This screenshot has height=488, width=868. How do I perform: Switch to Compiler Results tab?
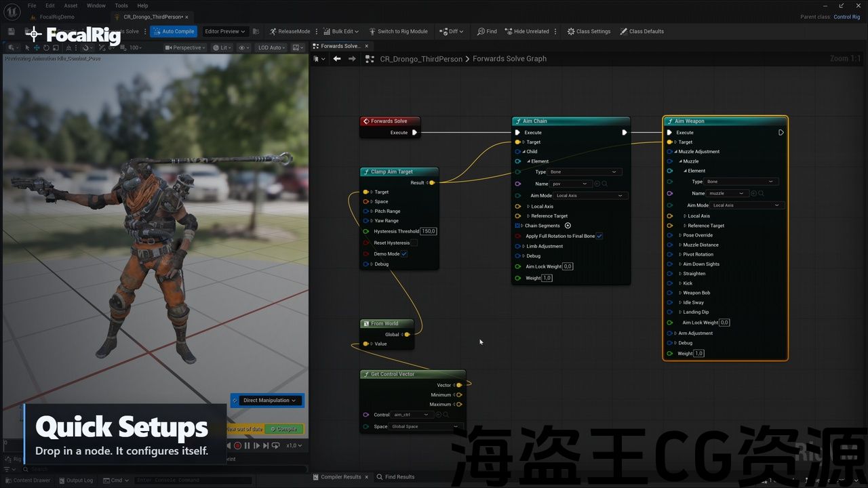[x=340, y=476]
